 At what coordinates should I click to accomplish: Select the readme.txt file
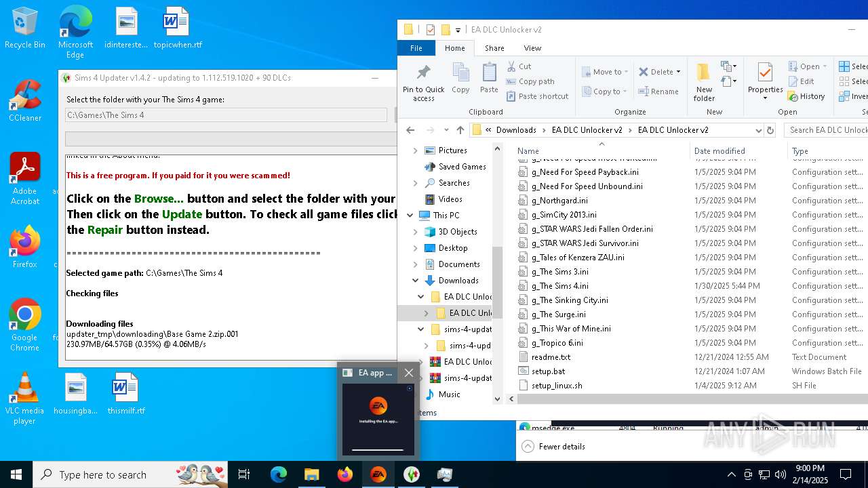551,357
